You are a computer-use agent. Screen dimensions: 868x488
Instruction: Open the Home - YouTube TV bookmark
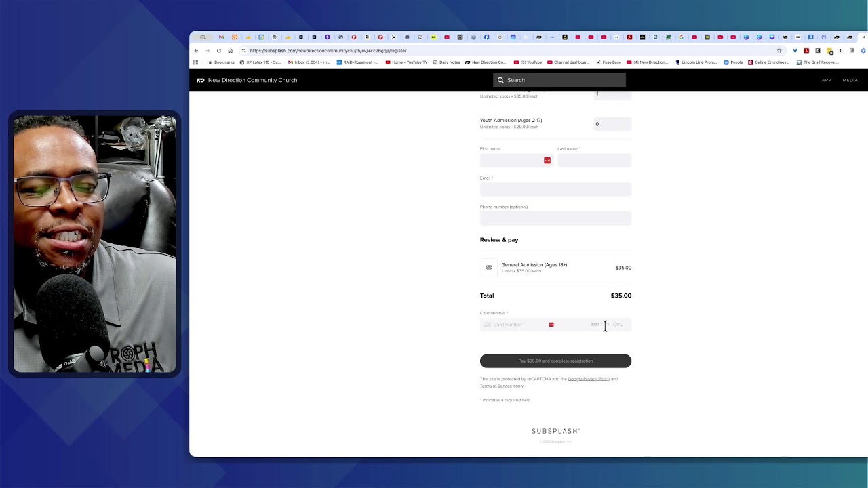407,62
